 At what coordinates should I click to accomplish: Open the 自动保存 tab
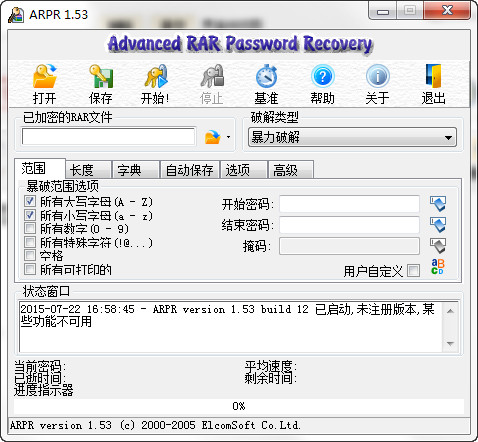tap(189, 170)
